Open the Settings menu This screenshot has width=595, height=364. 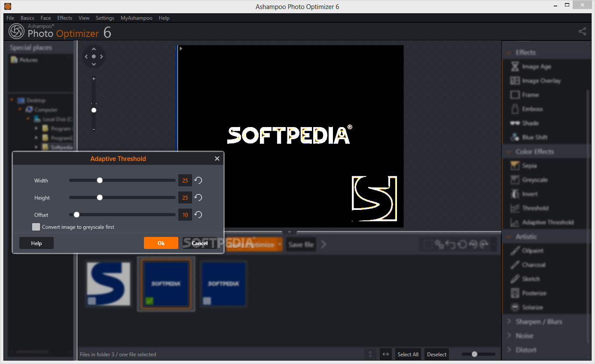tap(105, 18)
